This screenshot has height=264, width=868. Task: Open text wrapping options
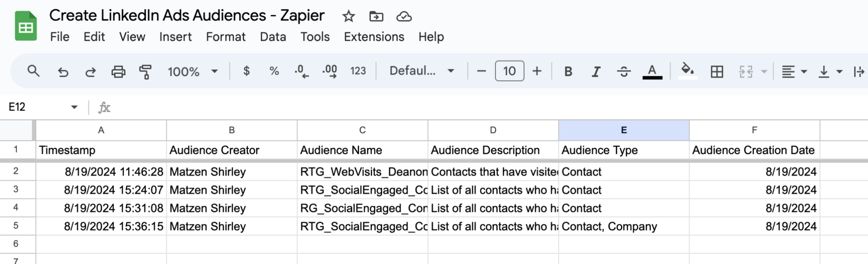[x=859, y=71]
